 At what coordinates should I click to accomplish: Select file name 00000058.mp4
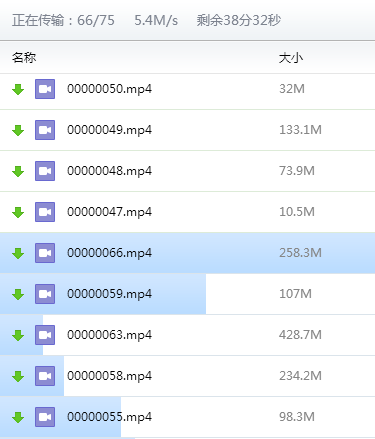(109, 376)
